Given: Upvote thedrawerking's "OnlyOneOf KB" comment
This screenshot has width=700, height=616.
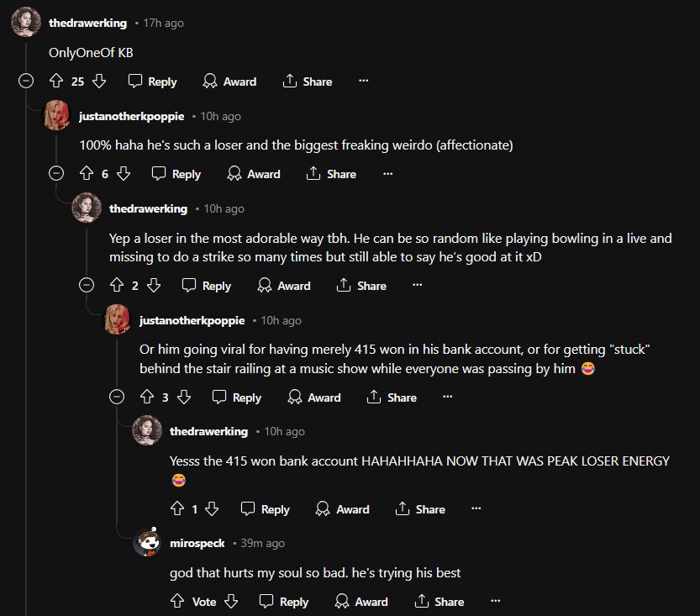Looking at the screenshot, I should [56, 82].
